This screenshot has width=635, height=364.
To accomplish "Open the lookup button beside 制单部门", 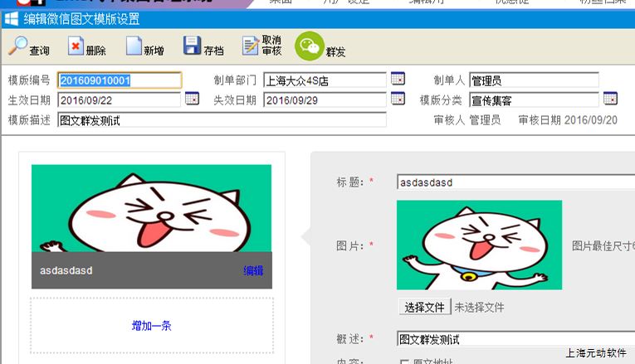I will 398,80.
